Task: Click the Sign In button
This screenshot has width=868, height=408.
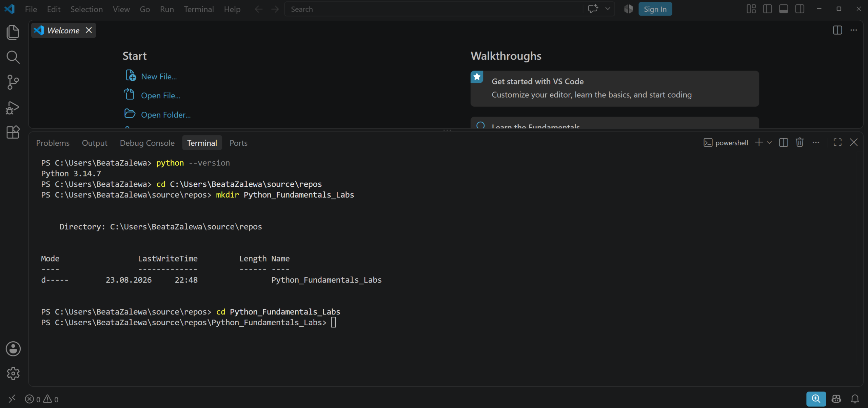Action: click(655, 9)
